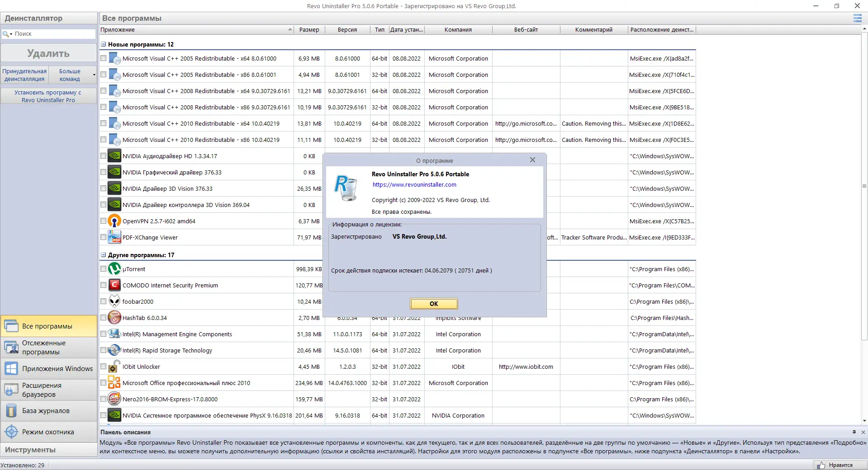Click the Visual C++ 2008 x86 program icon

pyautogui.click(x=114, y=107)
